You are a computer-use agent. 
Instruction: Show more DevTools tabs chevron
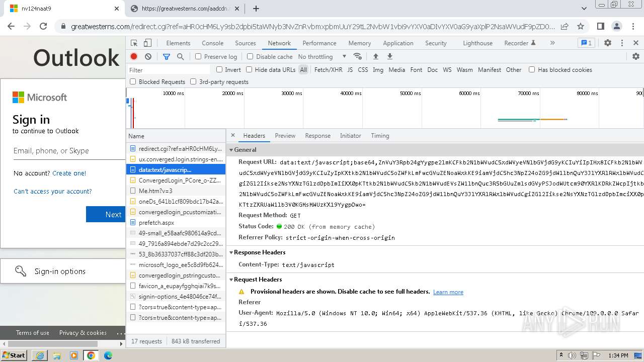pos(552,43)
